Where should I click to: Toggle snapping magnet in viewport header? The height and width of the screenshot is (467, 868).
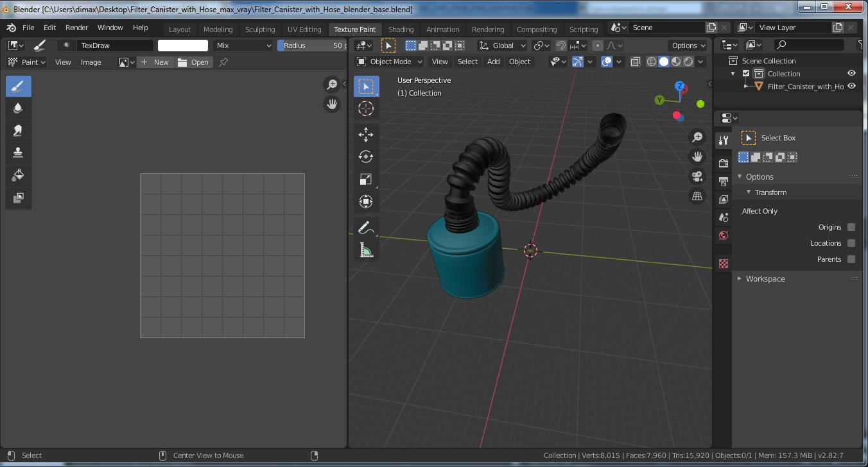pyautogui.click(x=560, y=46)
